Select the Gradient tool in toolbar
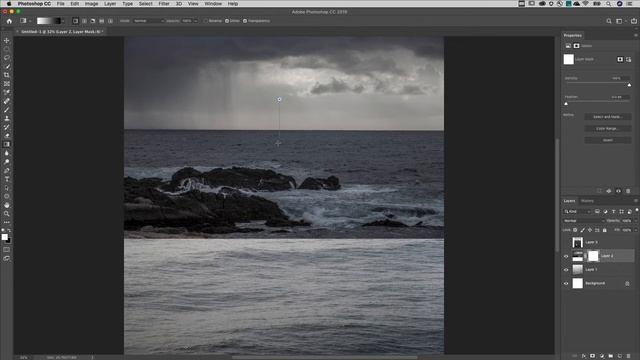640x360 pixels. click(x=7, y=144)
